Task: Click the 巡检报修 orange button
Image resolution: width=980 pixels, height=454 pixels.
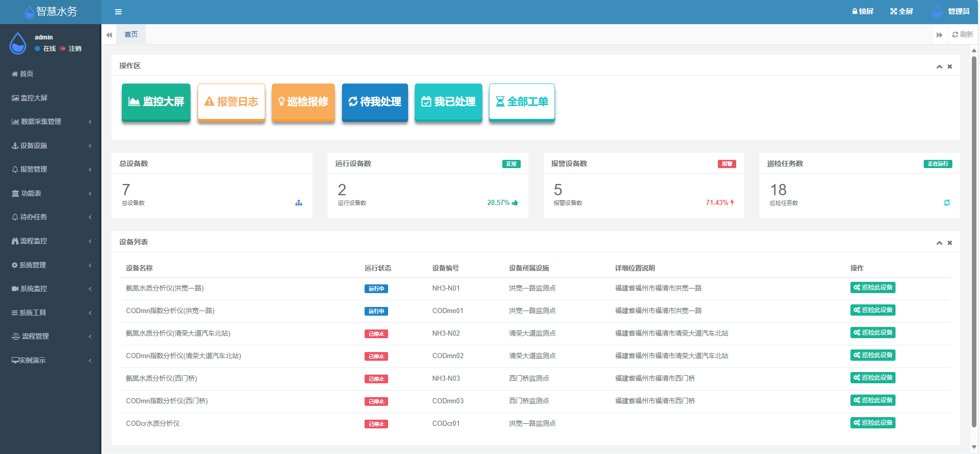Action: pyautogui.click(x=303, y=102)
